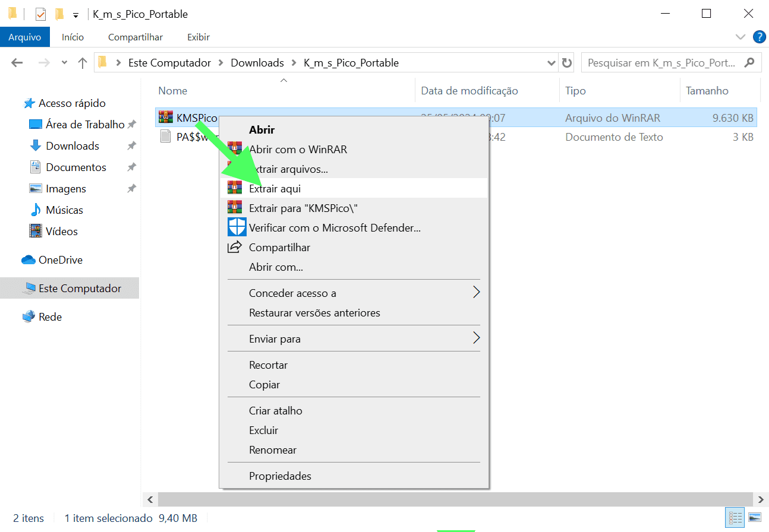Click the Compartilhar share icon in context menu
This screenshot has width=769, height=532.
[237, 247]
